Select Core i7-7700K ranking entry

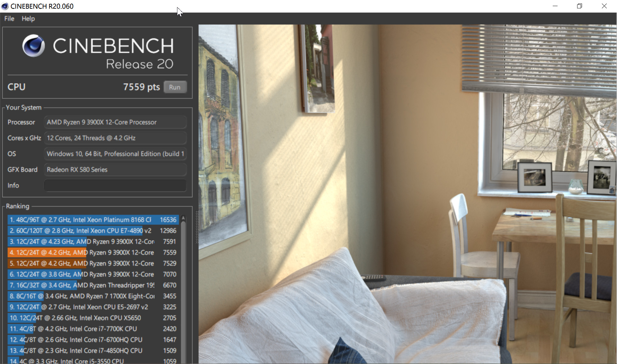click(x=93, y=329)
